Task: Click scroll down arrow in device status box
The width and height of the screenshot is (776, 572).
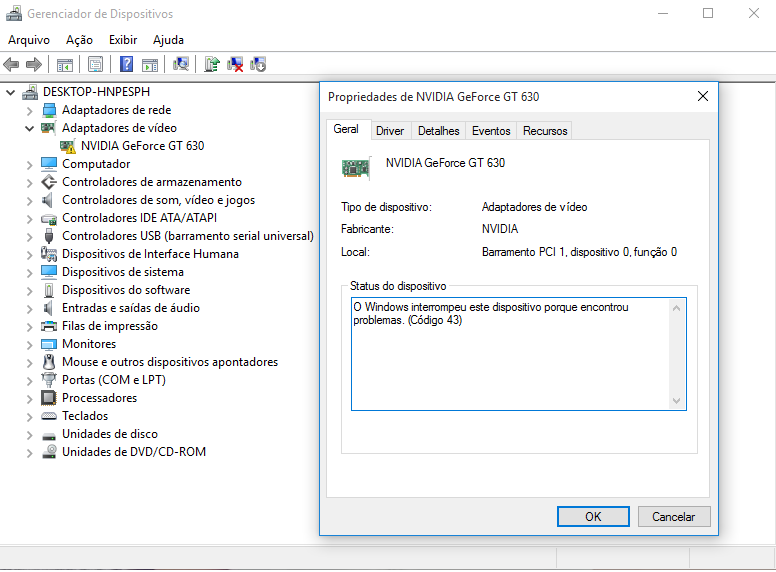Action: pos(677,401)
